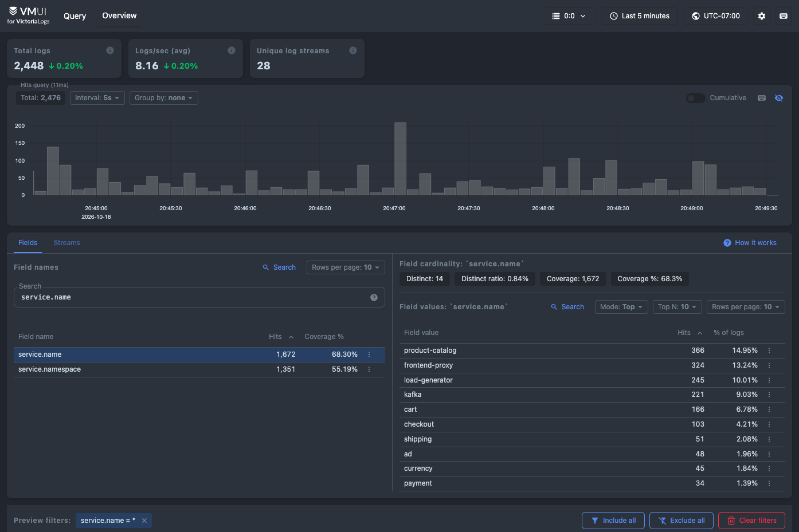Select the Overview tab
799x532 pixels.
pyautogui.click(x=119, y=15)
